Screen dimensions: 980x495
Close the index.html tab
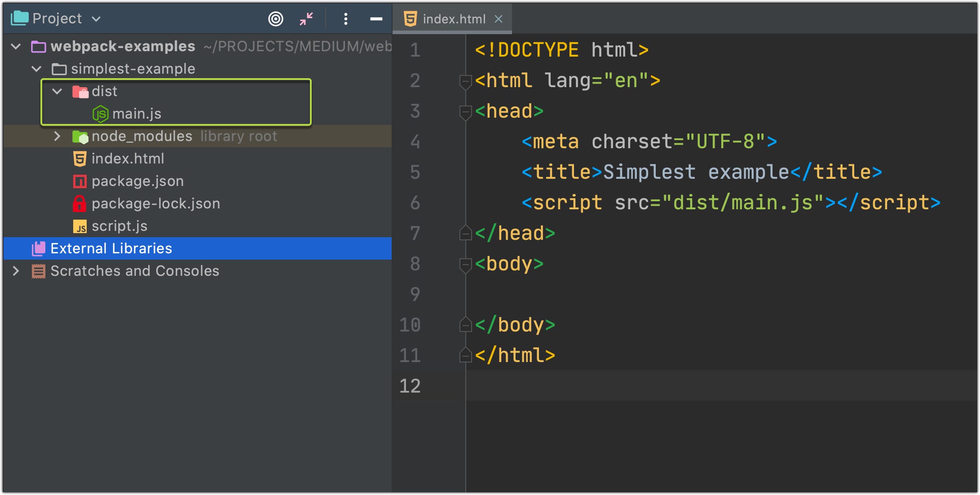coord(499,19)
